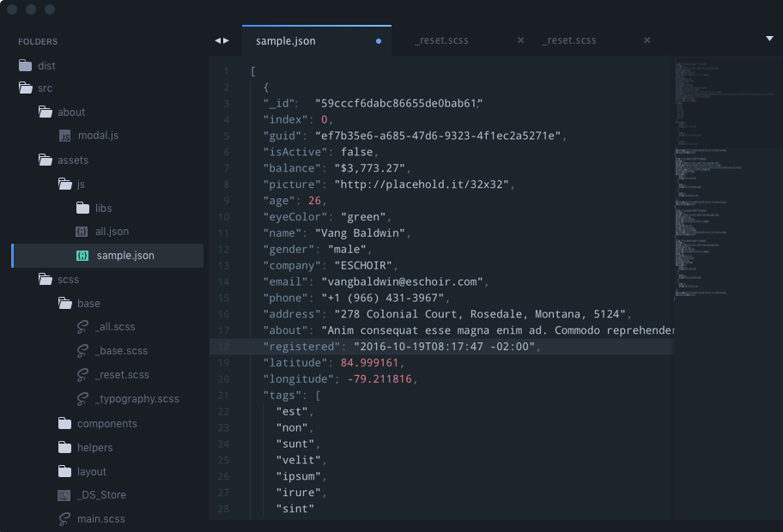Screen dimensions: 783x532
Task: Open all.json from the sidebar
Action: (x=112, y=232)
